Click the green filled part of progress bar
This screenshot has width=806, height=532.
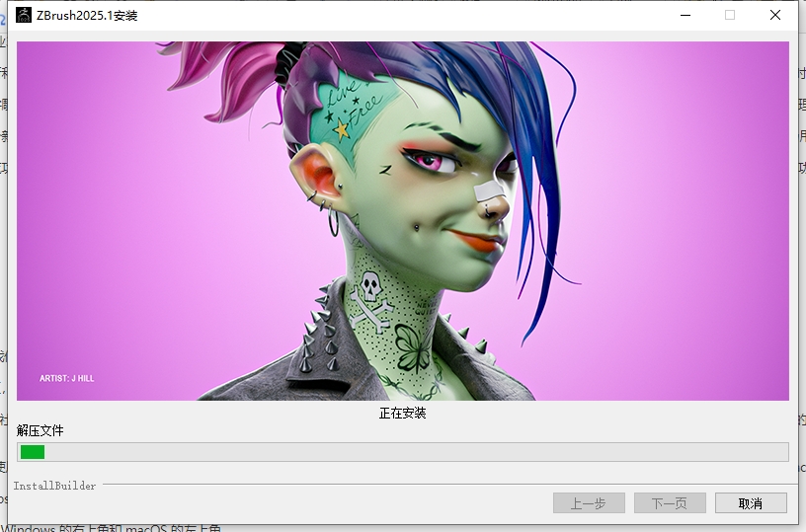pos(33,452)
